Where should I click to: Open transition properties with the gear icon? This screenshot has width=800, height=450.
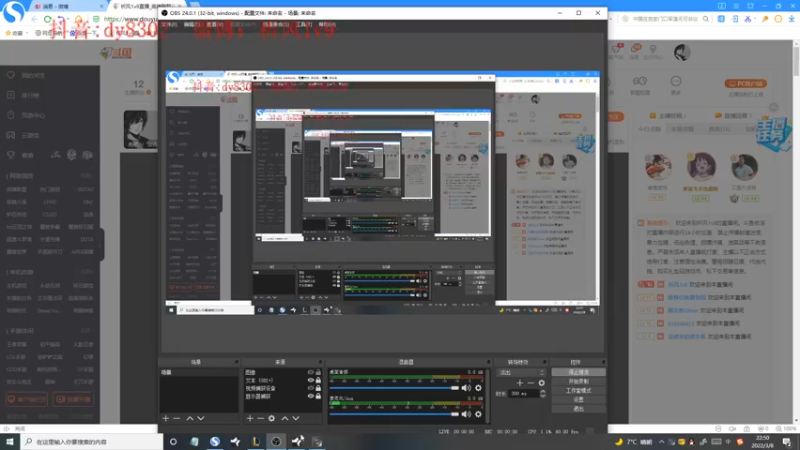click(541, 383)
